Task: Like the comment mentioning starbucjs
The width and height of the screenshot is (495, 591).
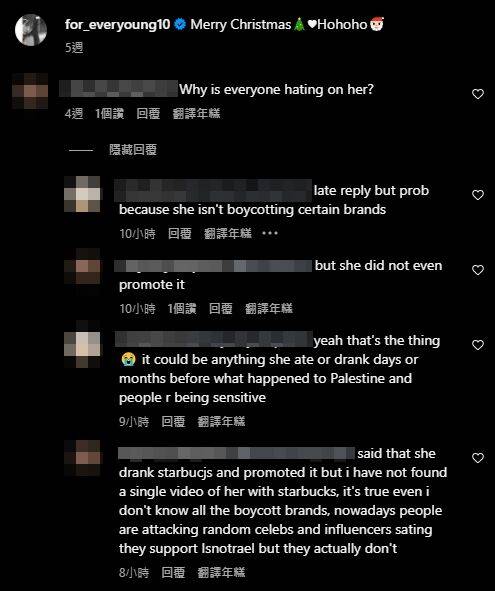Action: pos(478,458)
